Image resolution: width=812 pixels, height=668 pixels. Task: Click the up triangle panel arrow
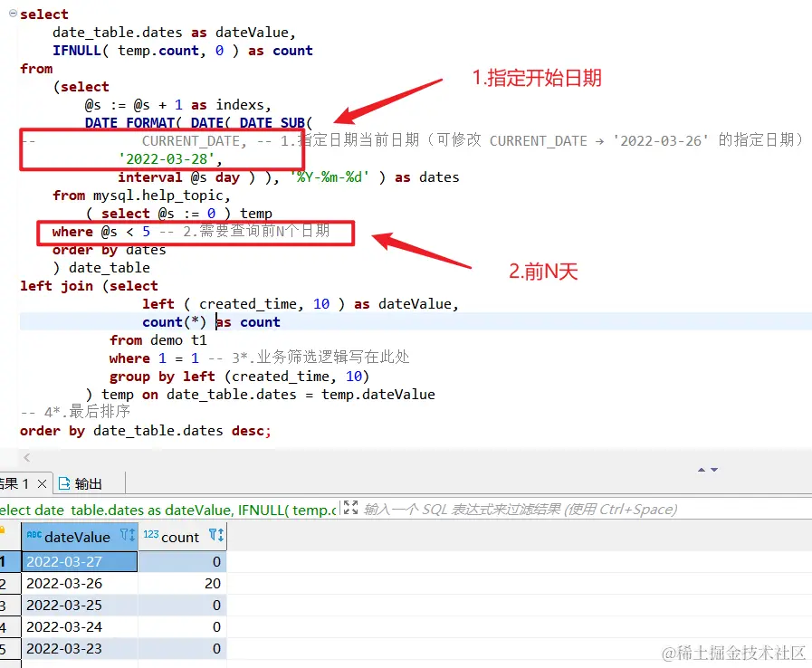702,470
